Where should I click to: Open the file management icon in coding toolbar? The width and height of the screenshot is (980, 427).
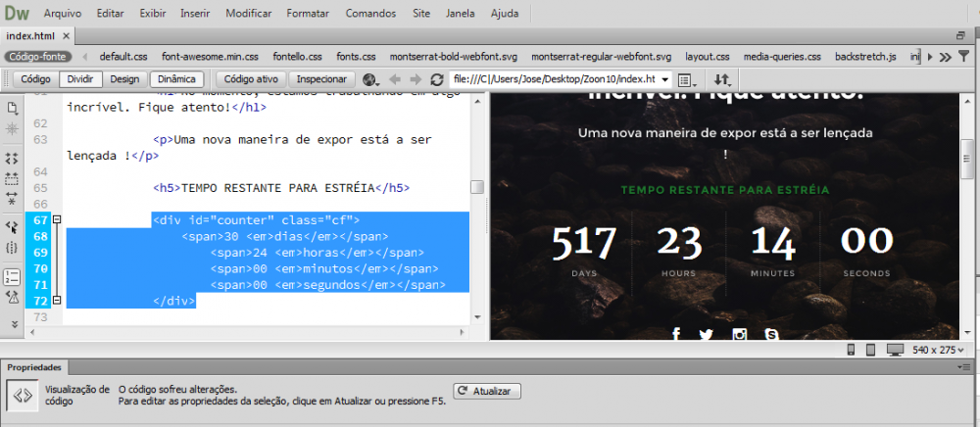point(12,108)
